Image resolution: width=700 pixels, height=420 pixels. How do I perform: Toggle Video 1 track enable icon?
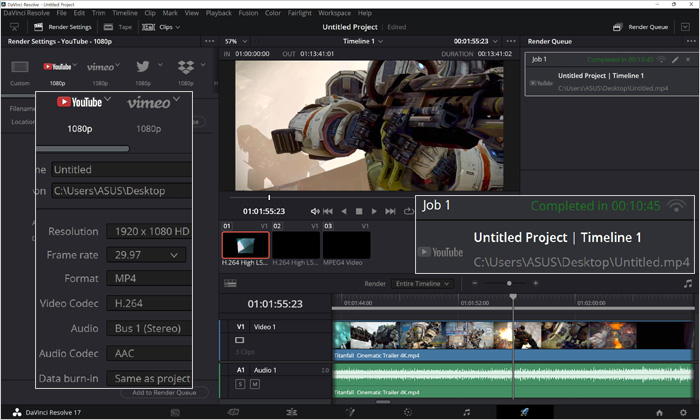[x=240, y=340]
